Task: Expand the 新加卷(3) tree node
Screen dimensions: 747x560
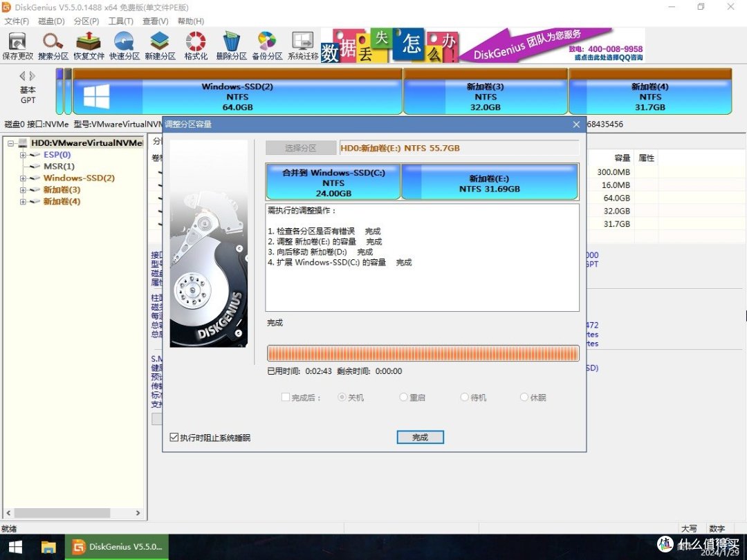Action: point(22,190)
